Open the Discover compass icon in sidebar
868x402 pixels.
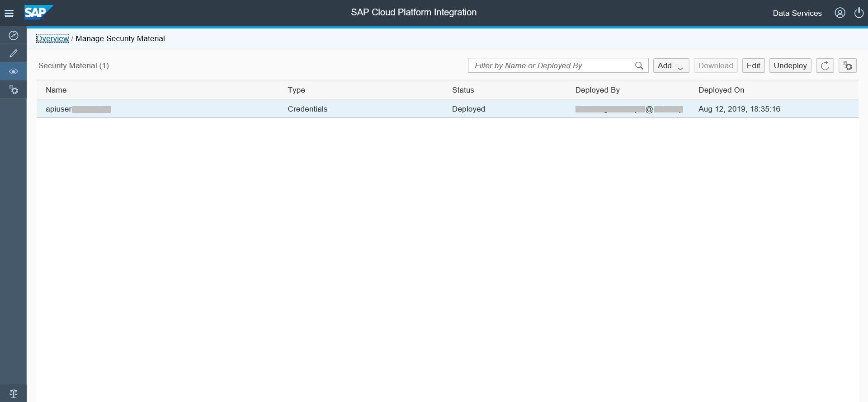pyautogui.click(x=14, y=35)
